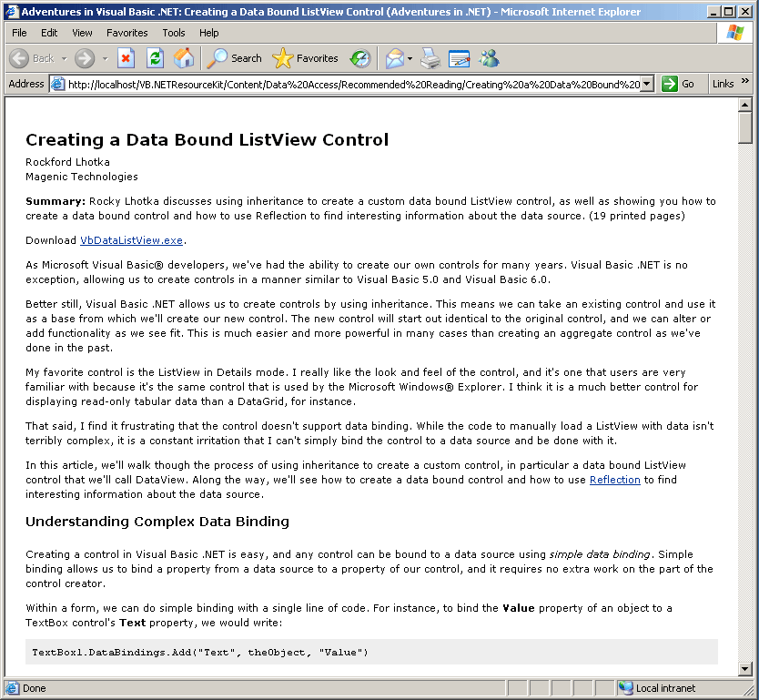Stop page loading with the red X icon
The height and width of the screenshot is (700, 759).
point(126,58)
